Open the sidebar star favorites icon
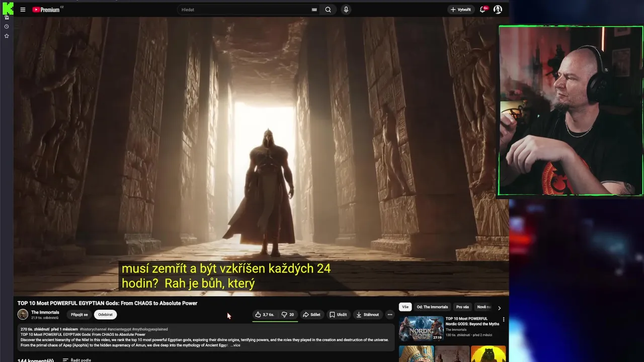Screen dimensions: 644x362 [7, 36]
